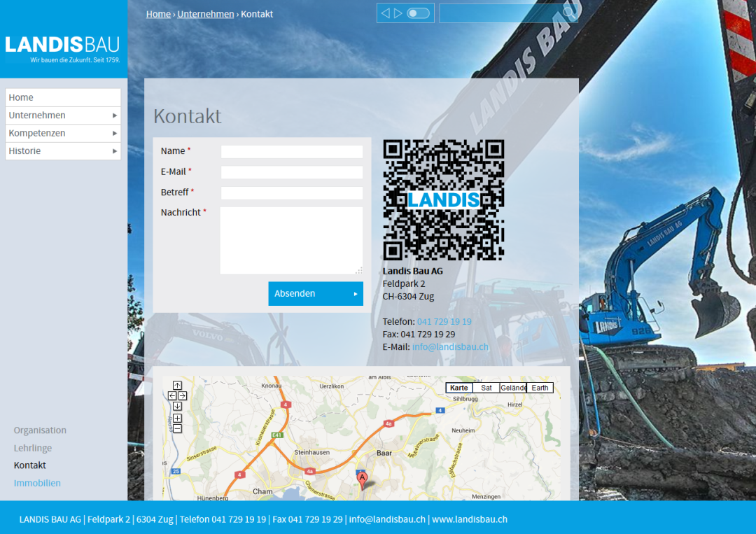Pan the map right using the right arrow
This screenshot has height=534, width=756.
click(182, 395)
